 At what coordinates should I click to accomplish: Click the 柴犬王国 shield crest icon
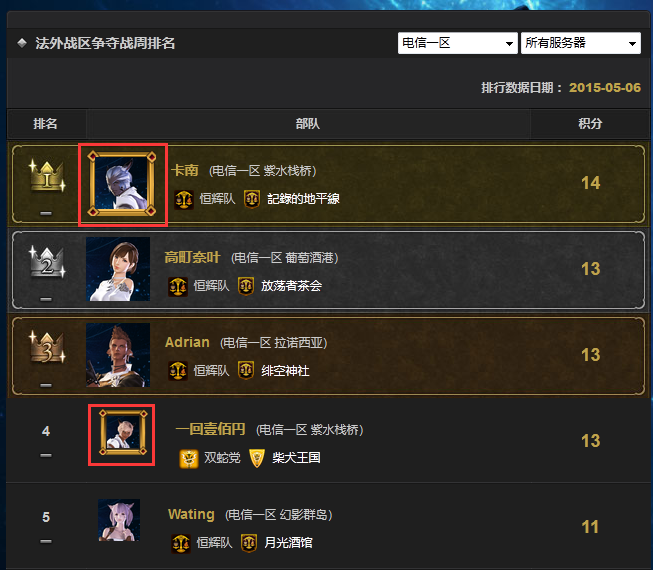[x=257, y=458]
